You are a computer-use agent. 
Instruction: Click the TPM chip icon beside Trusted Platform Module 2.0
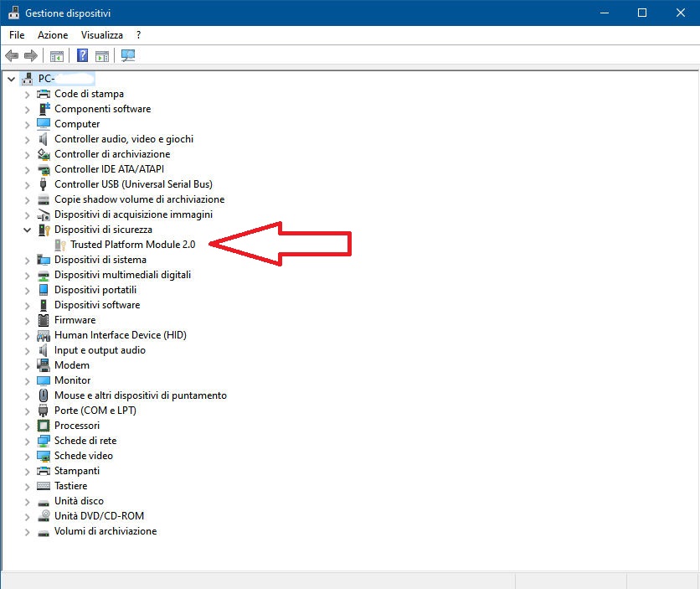59,245
